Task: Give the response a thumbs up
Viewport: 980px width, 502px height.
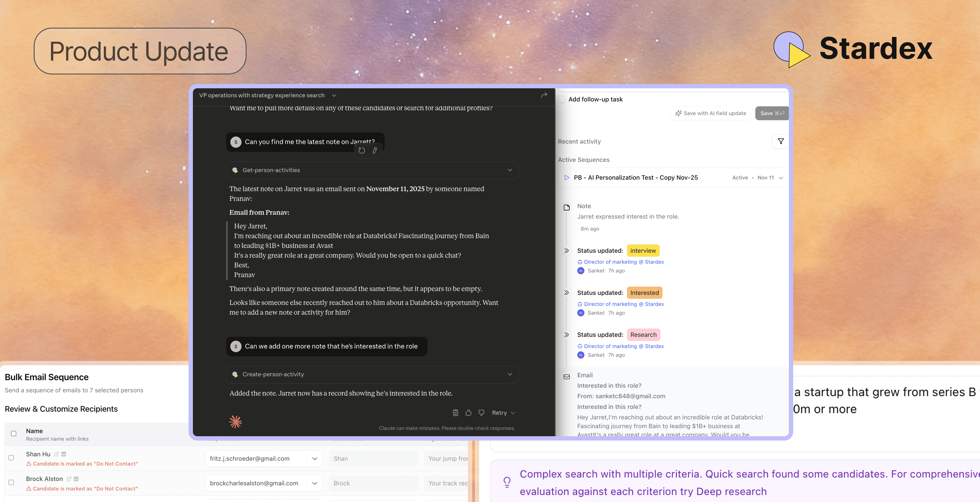Action: pyautogui.click(x=468, y=413)
